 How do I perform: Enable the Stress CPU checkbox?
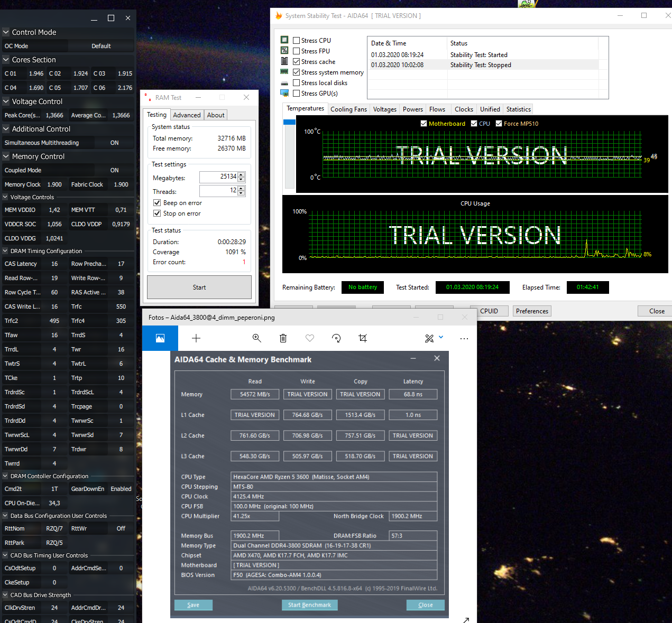[x=297, y=41]
